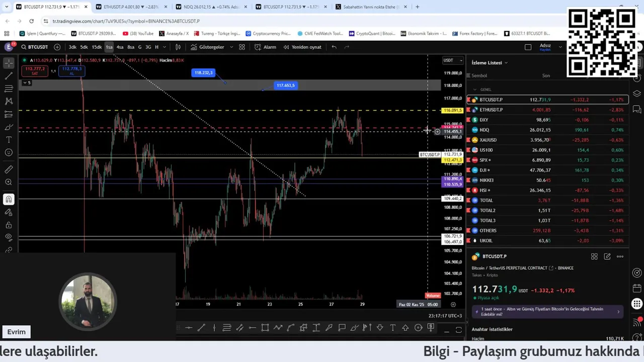This screenshot has width=644, height=362.
Task: Open the Bitcoin news headline link
Action: (x=546, y=312)
